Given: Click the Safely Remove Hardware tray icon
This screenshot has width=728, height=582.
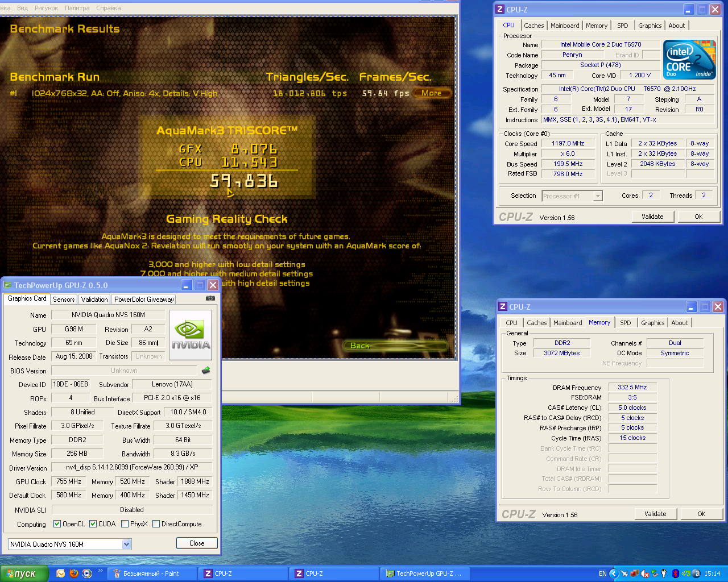Looking at the screenshot, I should (x=654, y=573).
